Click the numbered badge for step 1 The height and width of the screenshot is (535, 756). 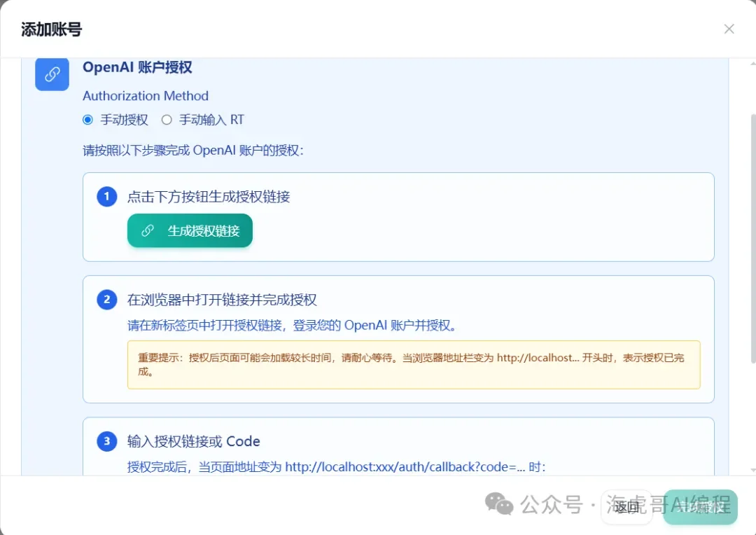pos(106,197)
